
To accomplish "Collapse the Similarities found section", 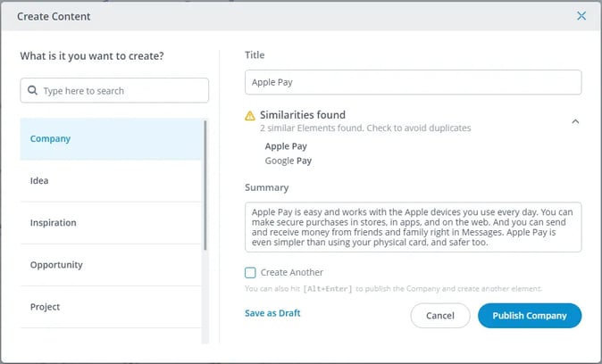I will tap(575, 121).
